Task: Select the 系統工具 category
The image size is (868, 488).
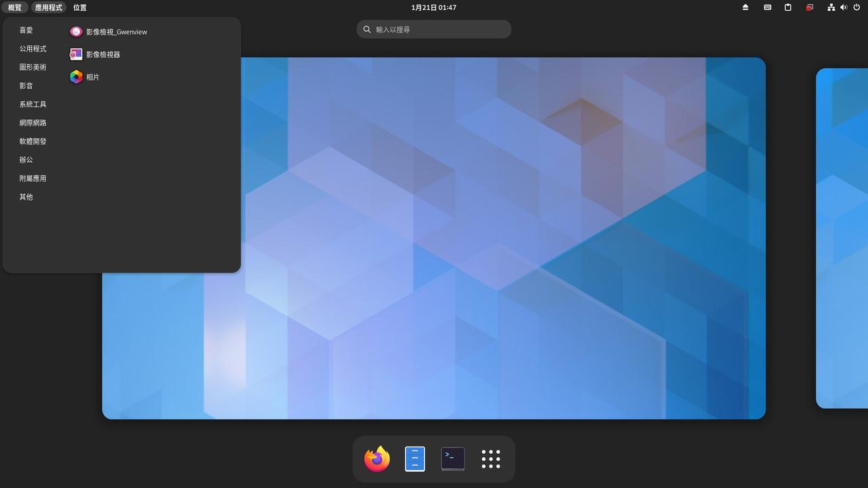Action: click(x=33, y=104)
